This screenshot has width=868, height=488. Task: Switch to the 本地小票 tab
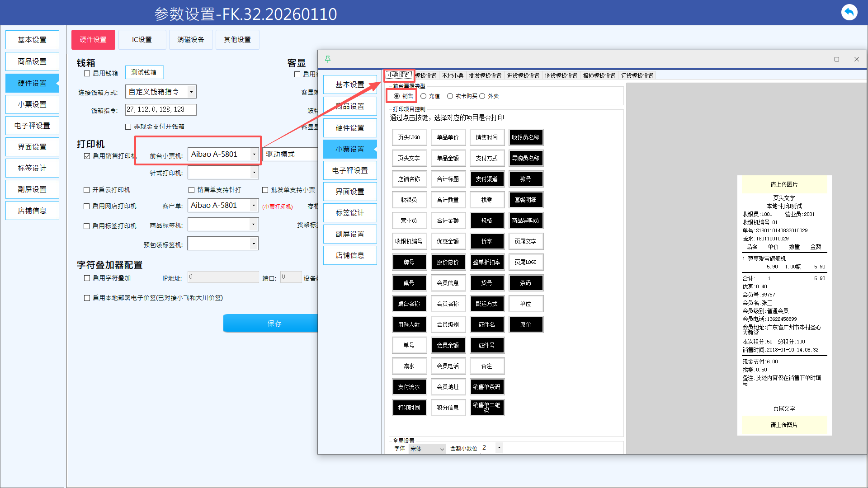[453, 75]
